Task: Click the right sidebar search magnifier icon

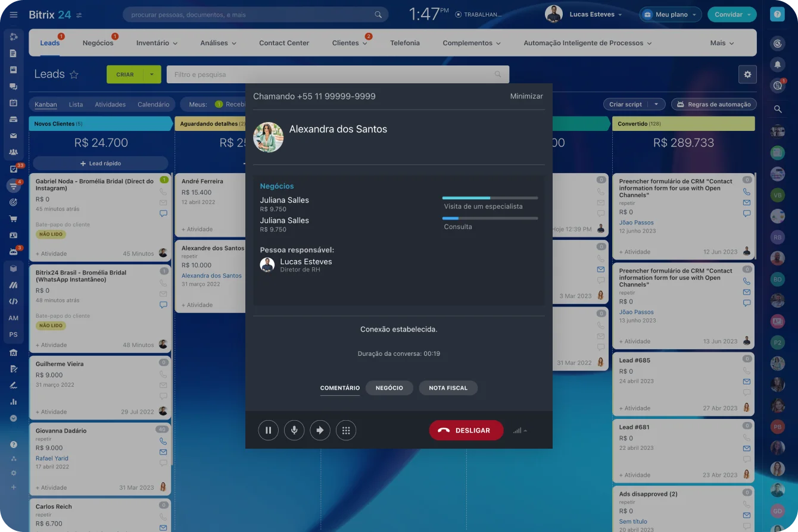Action: point(777,109)
